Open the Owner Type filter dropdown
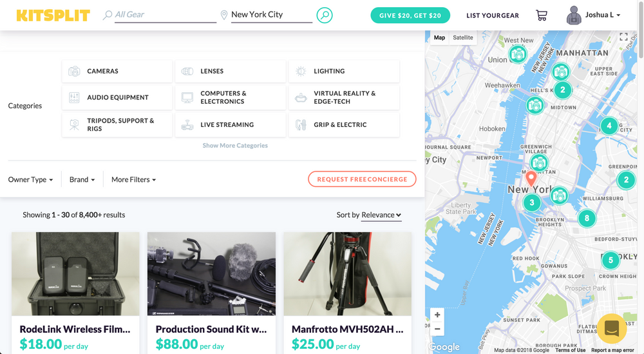Screen dimensions: 644x354 point(30,180)
